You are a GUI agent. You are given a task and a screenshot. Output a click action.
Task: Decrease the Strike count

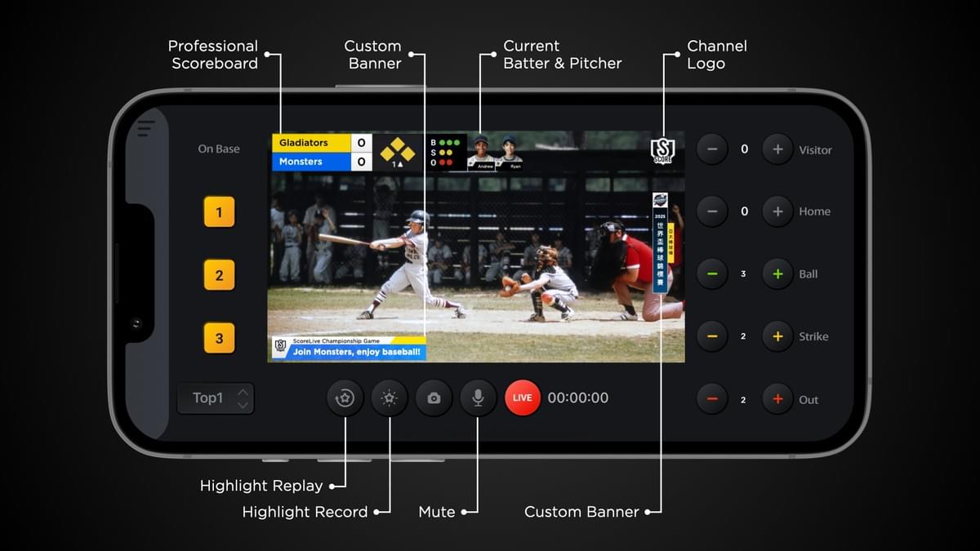[x=712, y=336]
